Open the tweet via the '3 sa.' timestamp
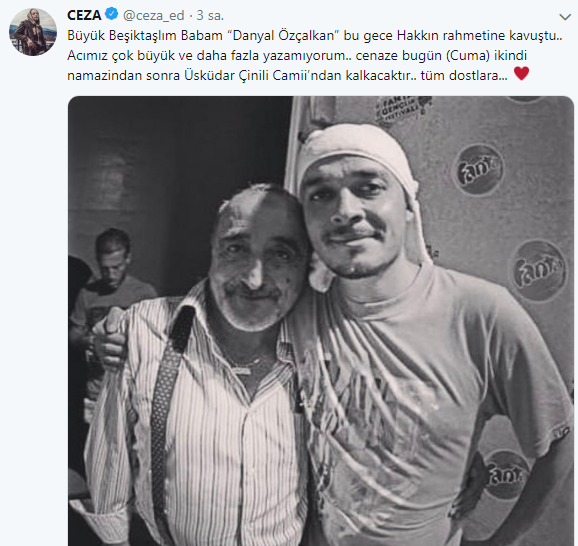This screenshot has height=546, width=578. (210, 15)
